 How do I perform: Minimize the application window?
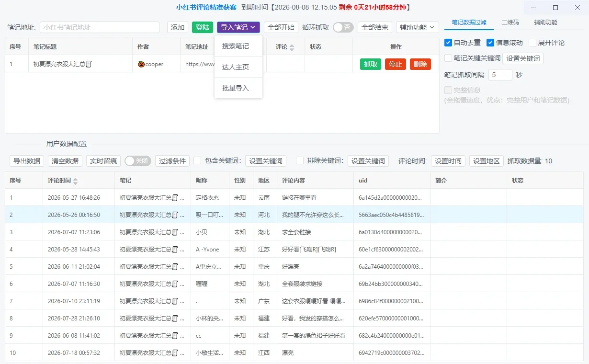(x=534, y=8)
